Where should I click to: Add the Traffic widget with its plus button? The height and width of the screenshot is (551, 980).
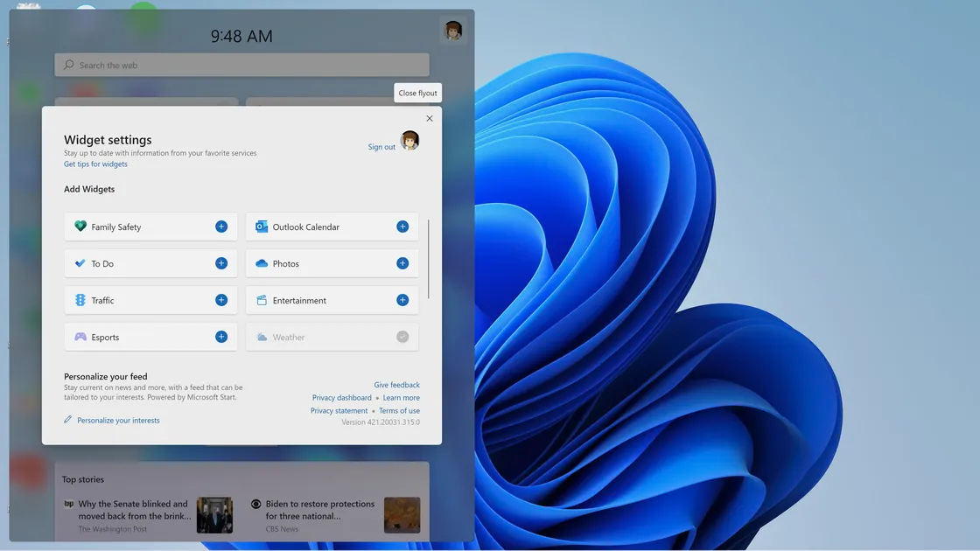pos(221,300)
